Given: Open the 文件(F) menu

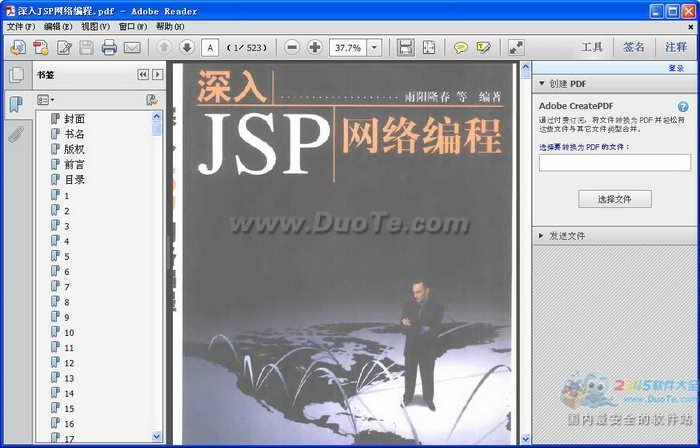Looking at the screenshot, I should pos(21,27).
